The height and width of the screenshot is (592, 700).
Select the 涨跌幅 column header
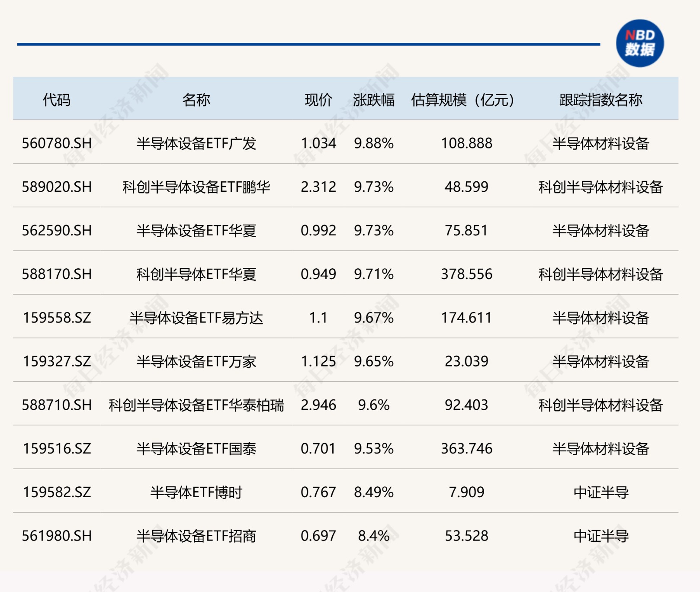(x=374, y=100)
